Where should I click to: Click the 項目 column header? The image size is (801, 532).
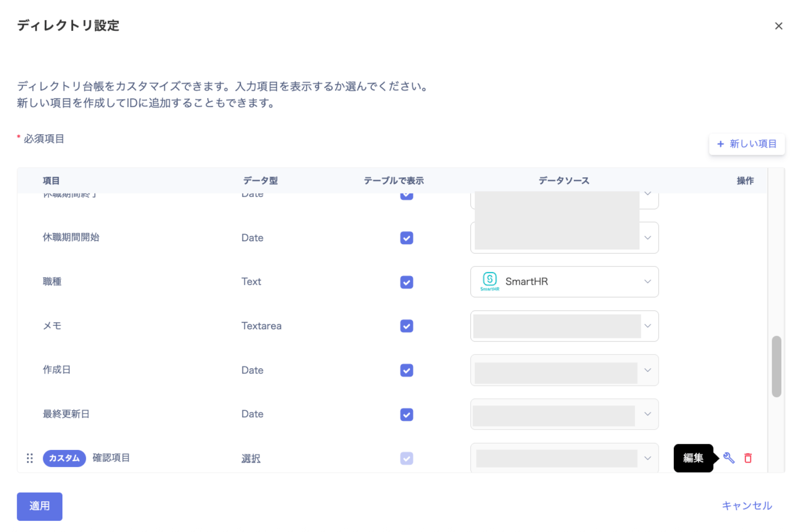pos(51,180)
